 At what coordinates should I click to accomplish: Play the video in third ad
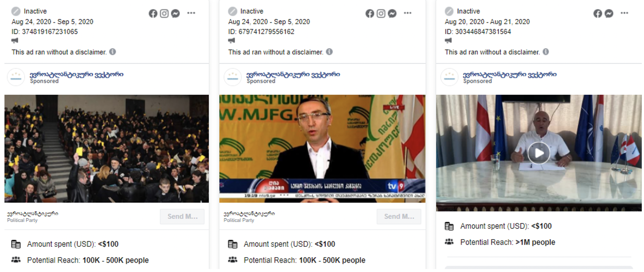539,153
